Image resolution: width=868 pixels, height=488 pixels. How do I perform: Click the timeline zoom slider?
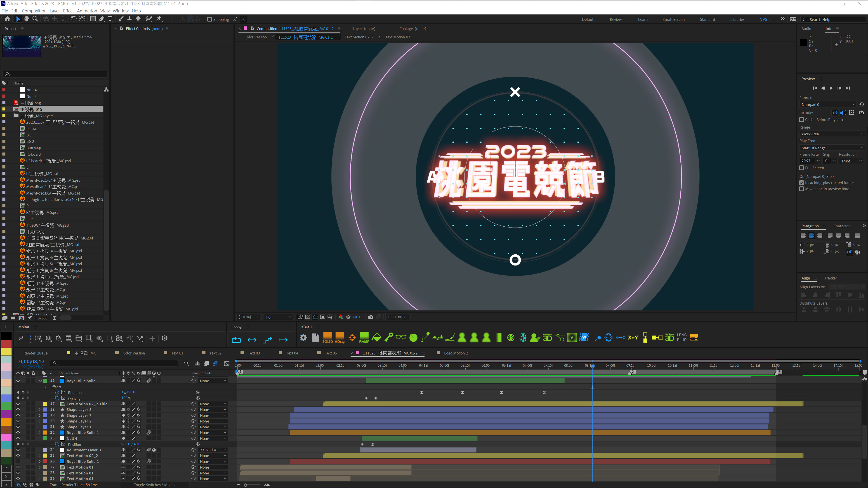[x=246, y=485]
